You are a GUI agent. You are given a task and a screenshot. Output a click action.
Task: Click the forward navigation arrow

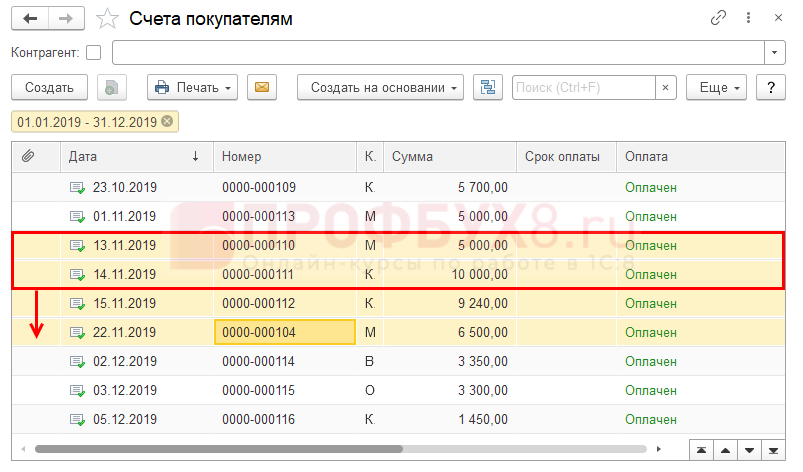point(66,18)
